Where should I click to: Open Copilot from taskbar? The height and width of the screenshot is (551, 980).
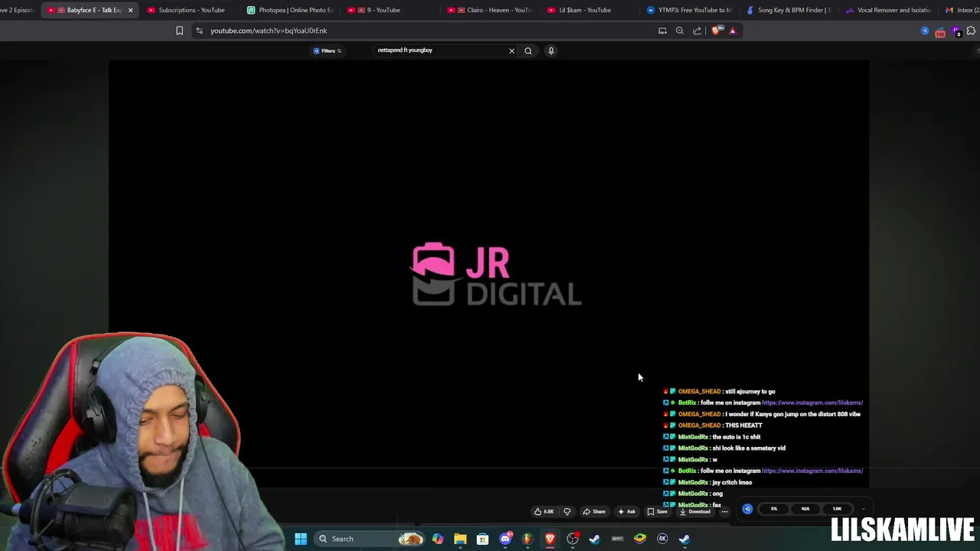point(437,539)
